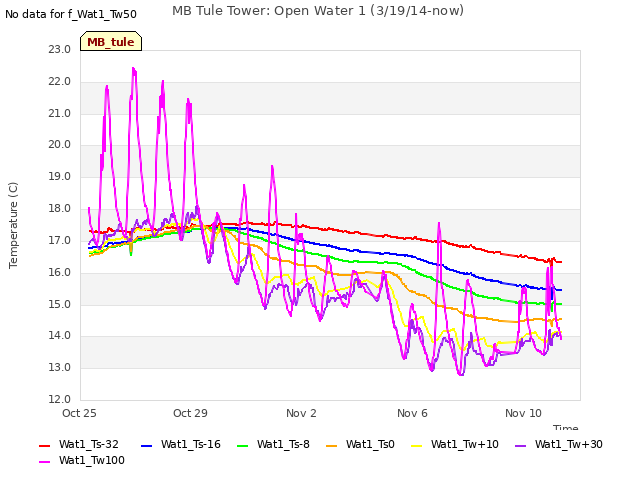The width and height of the screenshot is (640, 480).
Task: Click the Temperature (C) axis label
Action: tap(13, 225)
